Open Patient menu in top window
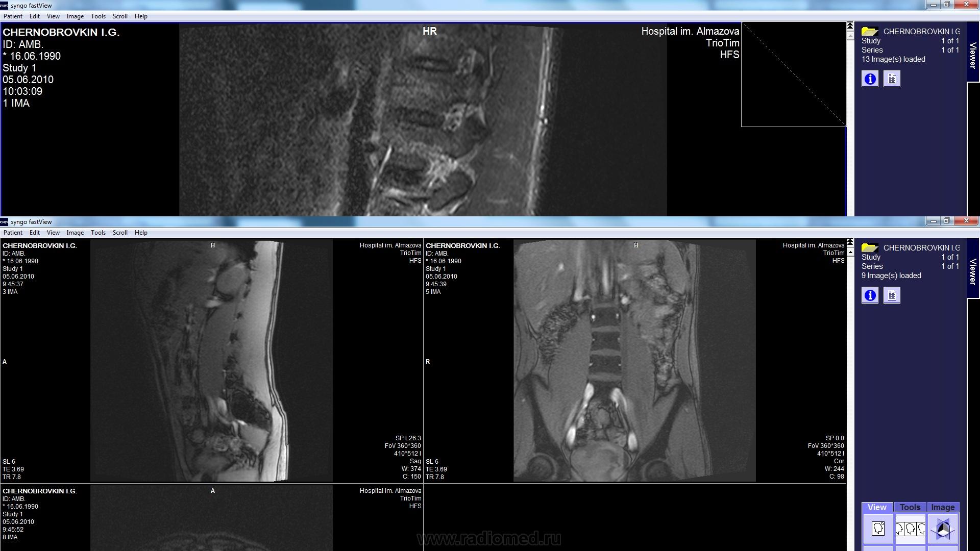The image size is (980, 551). tap(13, 16)
